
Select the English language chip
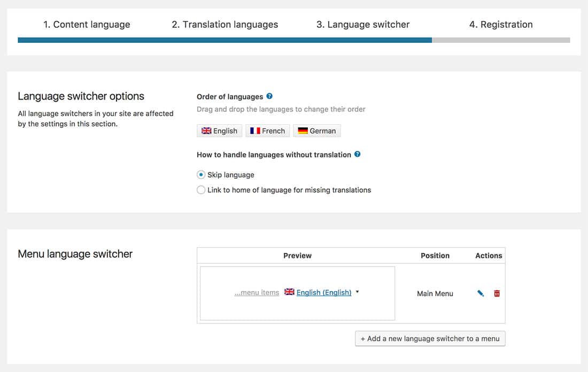(x=219, y=131)
